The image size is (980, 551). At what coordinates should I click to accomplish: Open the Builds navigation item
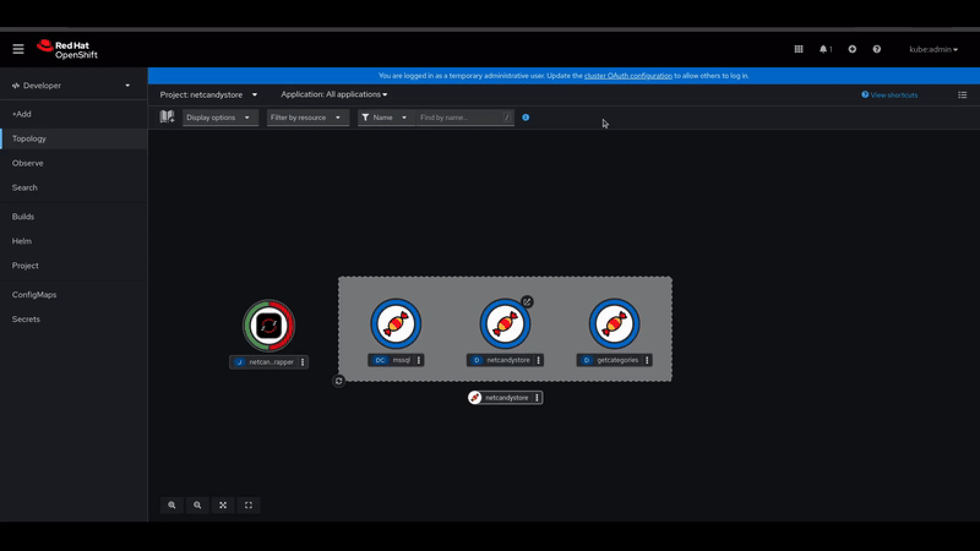pos(23,217)
